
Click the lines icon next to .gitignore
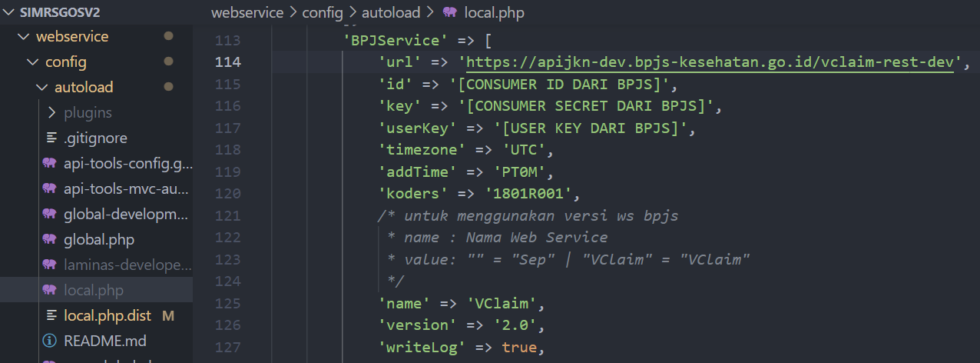pos(51,138)
